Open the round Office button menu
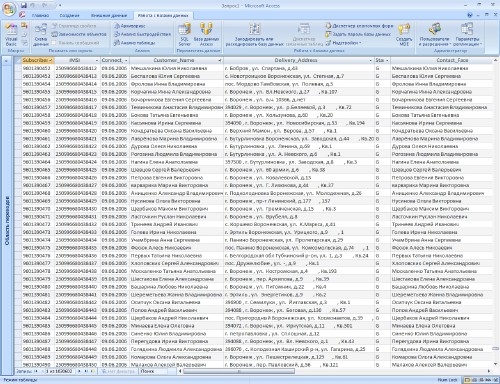This screenshot has height=384, width=500. pyautogui.click(x=9, y=9)
